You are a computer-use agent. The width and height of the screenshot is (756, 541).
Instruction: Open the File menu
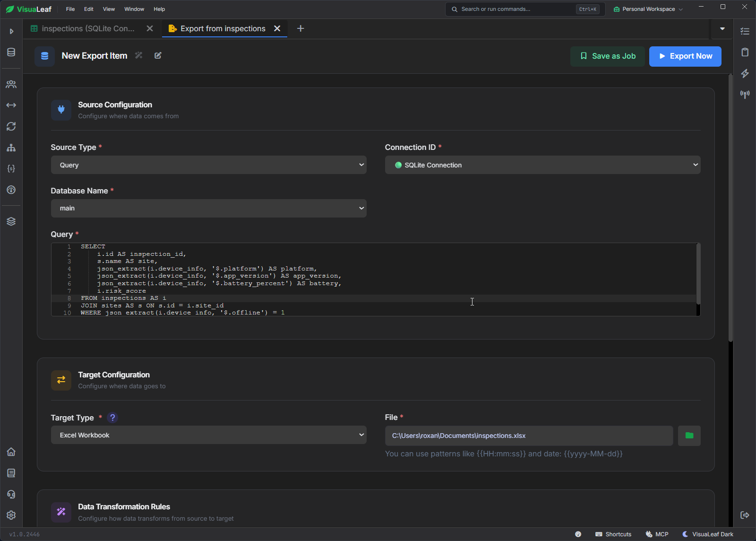70,9
